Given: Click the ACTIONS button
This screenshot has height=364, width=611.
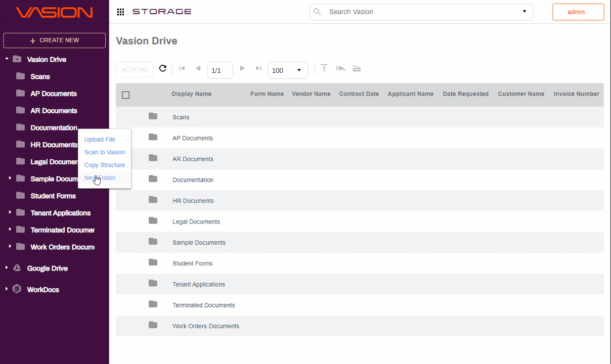Looking at the screenshot, I should click(135, 69).
